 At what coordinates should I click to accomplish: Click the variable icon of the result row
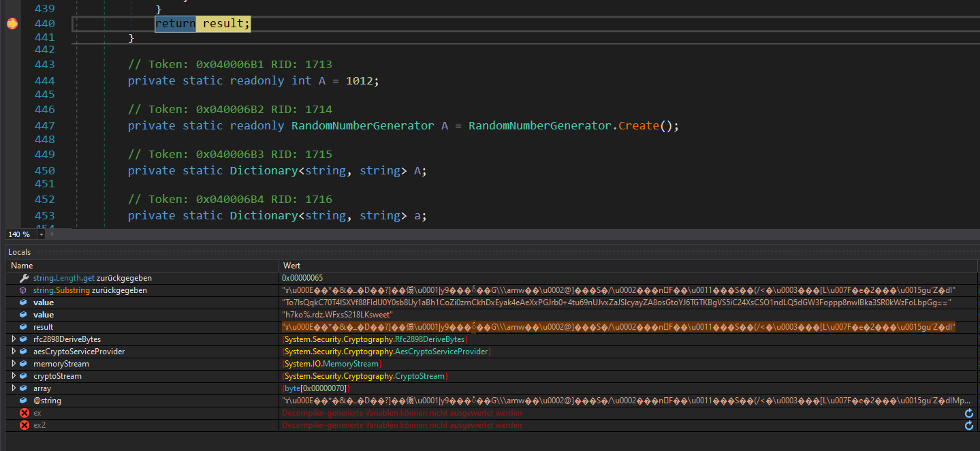(x=24, y=327)
